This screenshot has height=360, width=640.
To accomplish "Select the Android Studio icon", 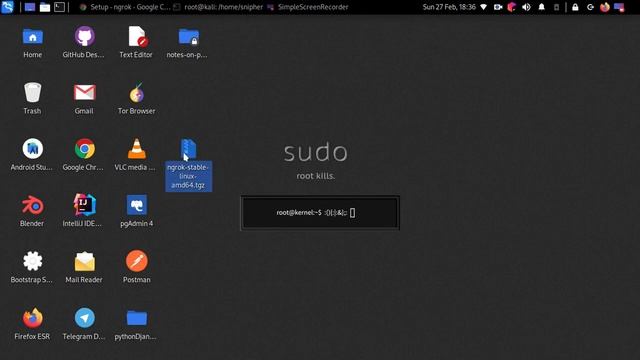I will point(32,155).
